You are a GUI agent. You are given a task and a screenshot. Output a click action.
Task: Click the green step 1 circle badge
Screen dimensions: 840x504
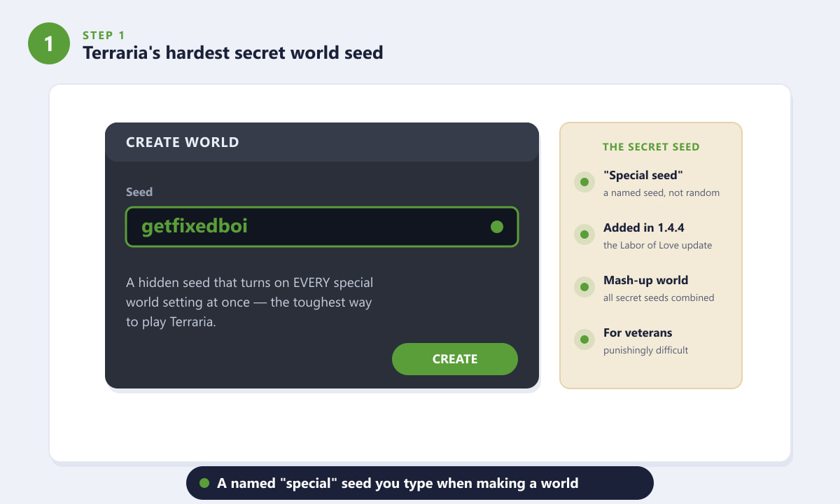[49, 43]
